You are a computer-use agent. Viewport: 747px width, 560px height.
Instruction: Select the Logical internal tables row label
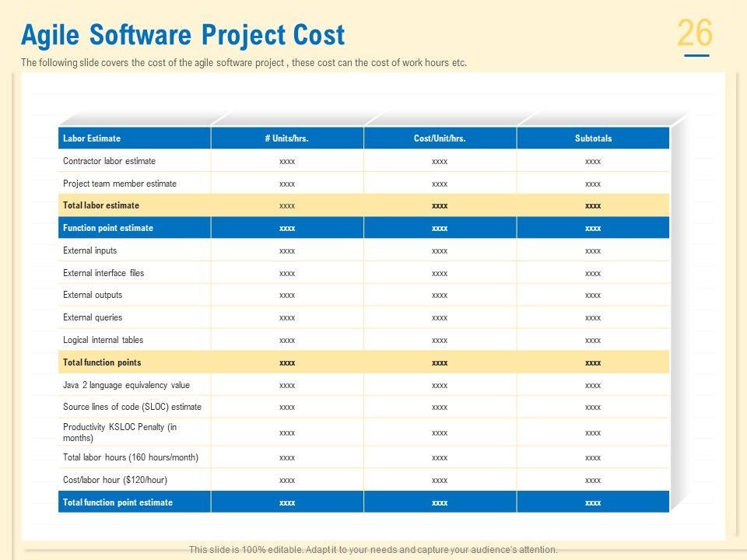103,340
